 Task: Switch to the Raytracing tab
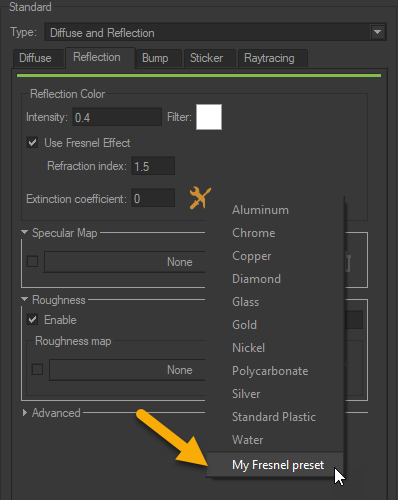(x=273, y=58)
